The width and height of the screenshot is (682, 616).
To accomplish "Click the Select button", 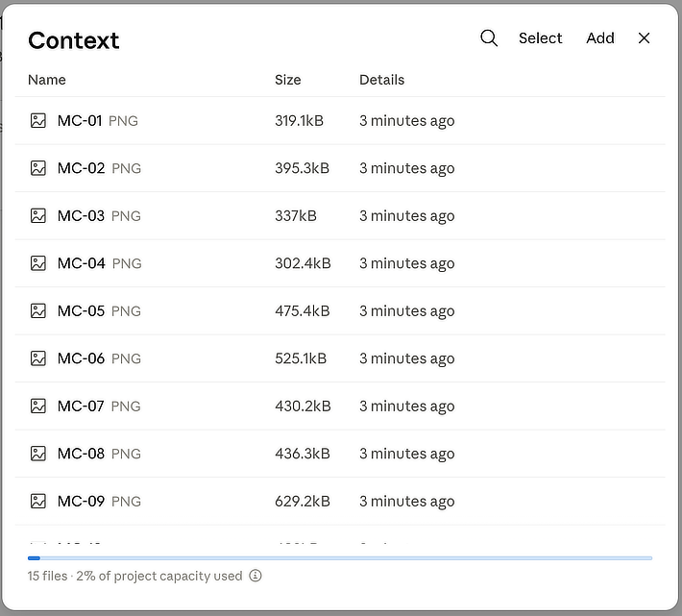I will pyautogui.click(x=540, y=38).
